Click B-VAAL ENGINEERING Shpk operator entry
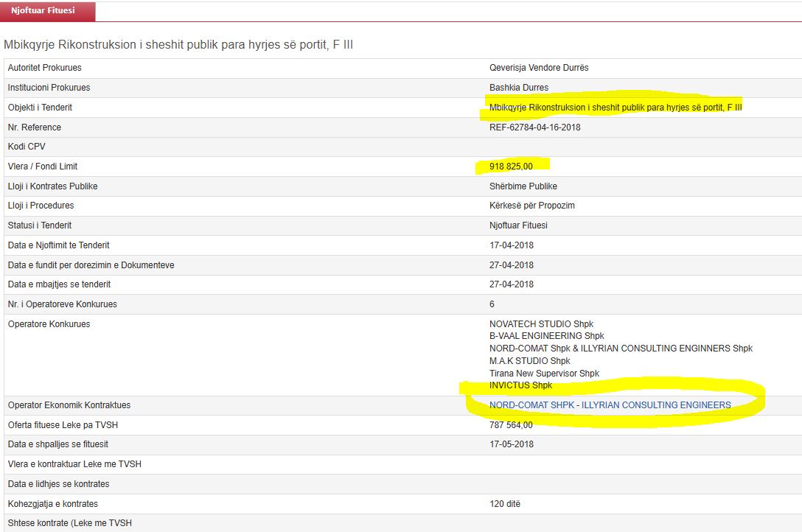The image size is (802, 532). 546,337
